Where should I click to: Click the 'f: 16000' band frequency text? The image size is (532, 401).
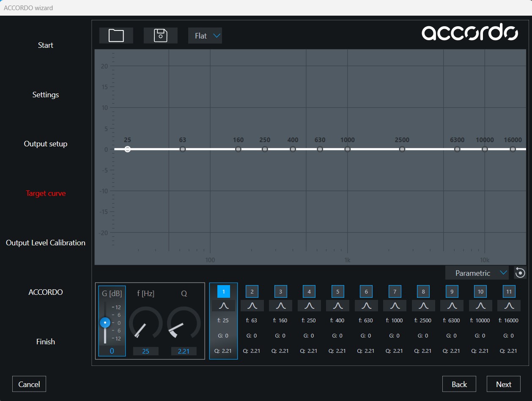point(509,320)
